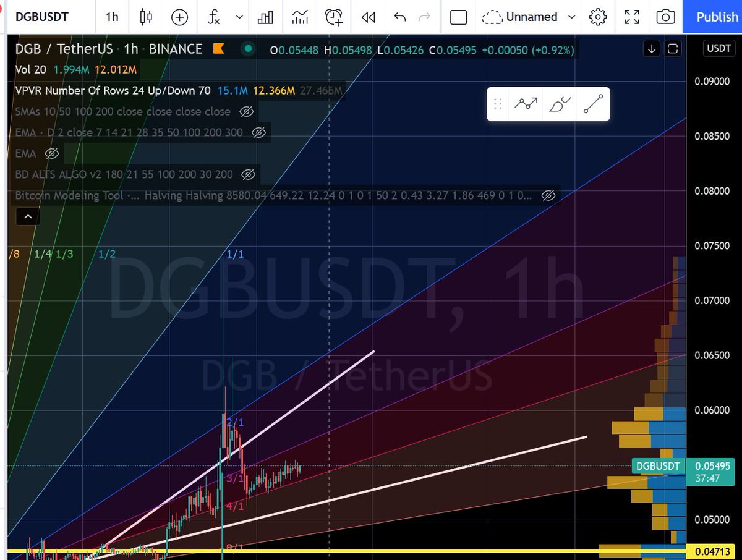The image size is (742, 560).
Task: Click the 0.07000 price scale value
Action: point(712,300)
